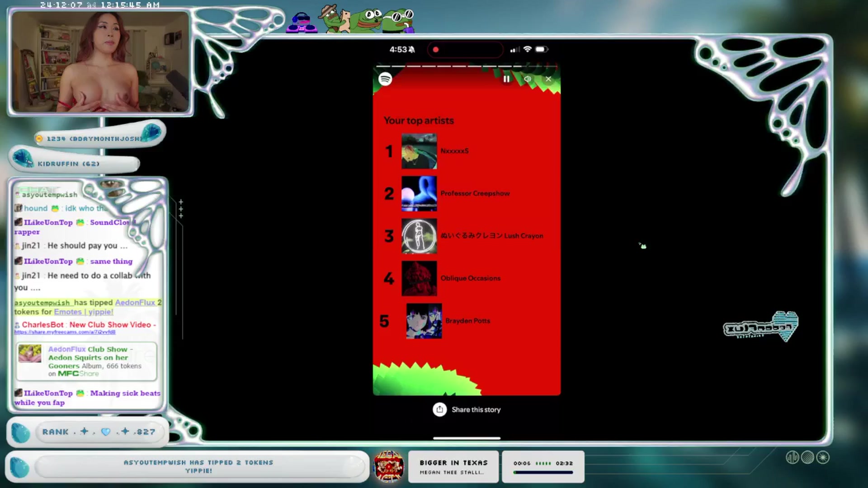The image size is (868, 488).
Task: Click the story progress bar at top
Action: click(x=467, y=66)
